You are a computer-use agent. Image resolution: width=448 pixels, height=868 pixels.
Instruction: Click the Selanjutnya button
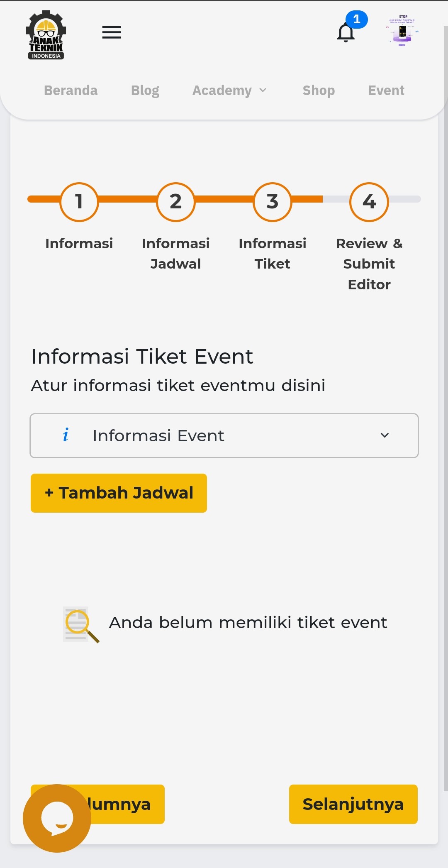pyautogui.click(x=353, y=804)
